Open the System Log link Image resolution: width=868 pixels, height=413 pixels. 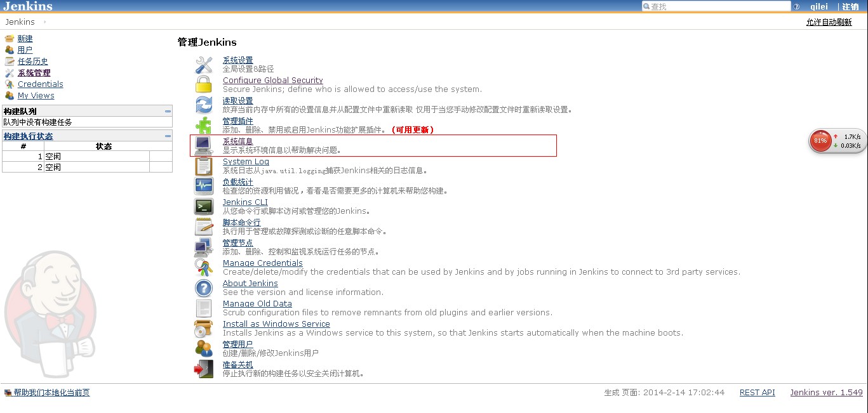[246, 162]
